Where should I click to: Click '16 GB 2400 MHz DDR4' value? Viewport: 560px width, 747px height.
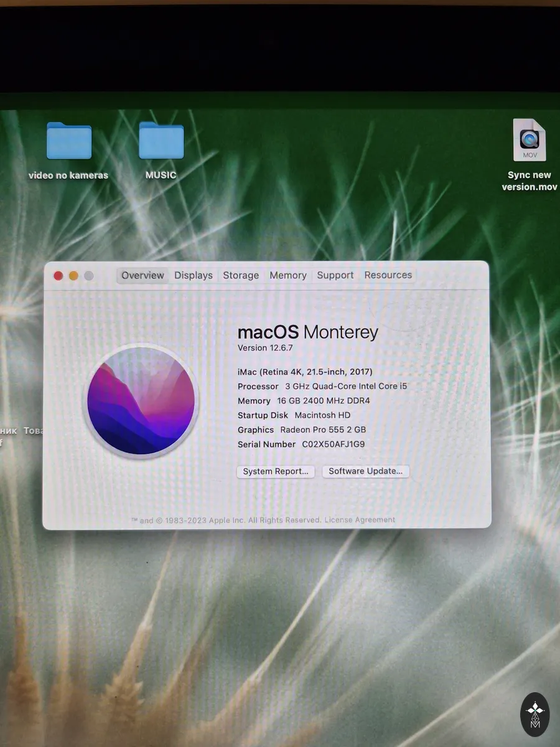(x=324, y=401)
